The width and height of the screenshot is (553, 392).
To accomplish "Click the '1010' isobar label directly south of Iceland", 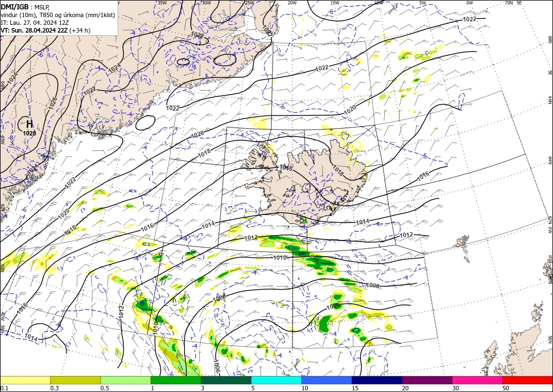I will [x=280, y=258].
